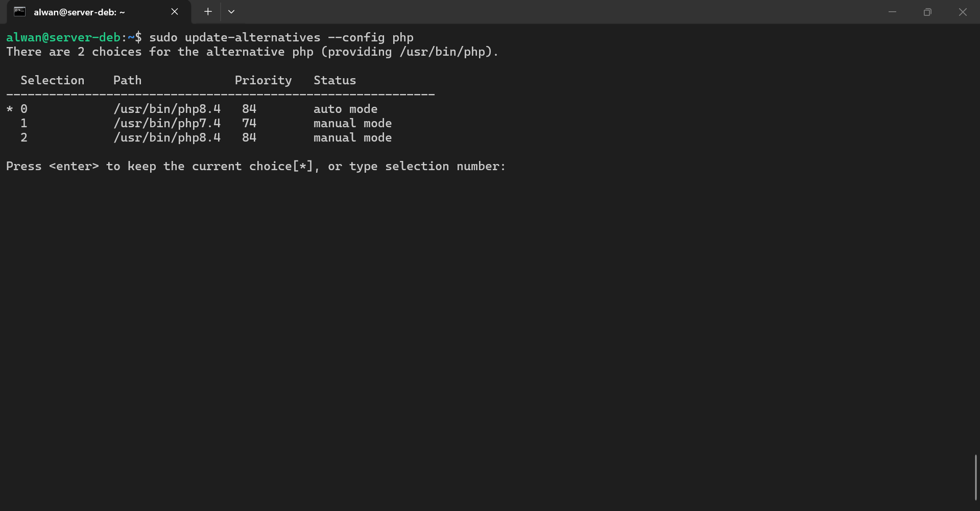Viewport: 980px width, 511px height.
Task: Click the Priority column header
Action: pyautogui.click(x=263, y=80)
